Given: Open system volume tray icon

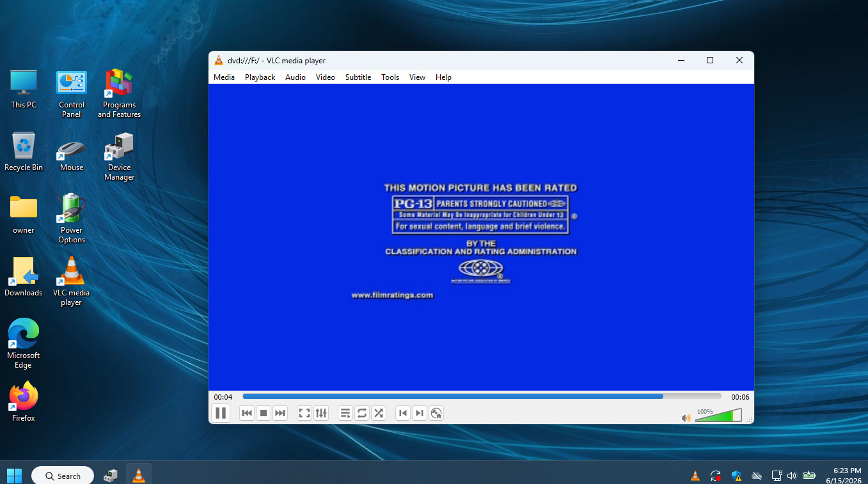Looking at the screenshot, I should pos(792,476).
